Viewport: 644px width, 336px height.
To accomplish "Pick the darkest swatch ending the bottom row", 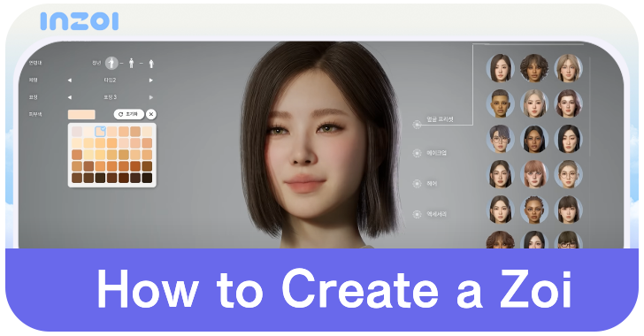I will (147, 178).
